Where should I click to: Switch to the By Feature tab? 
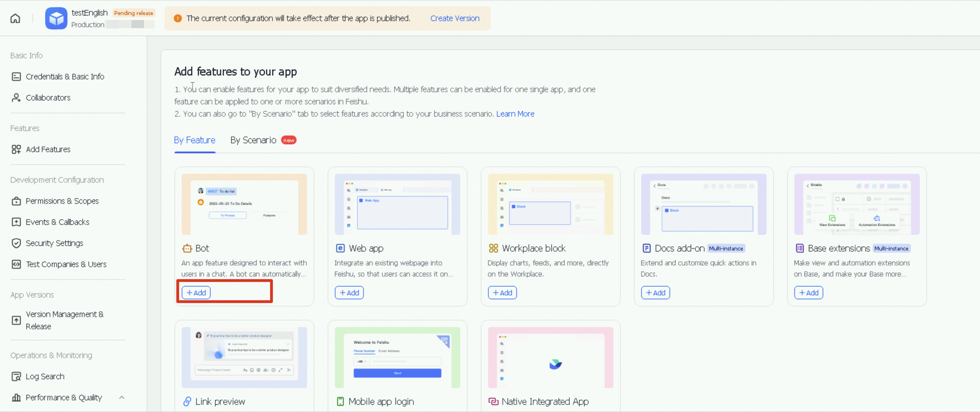(195, 140)
